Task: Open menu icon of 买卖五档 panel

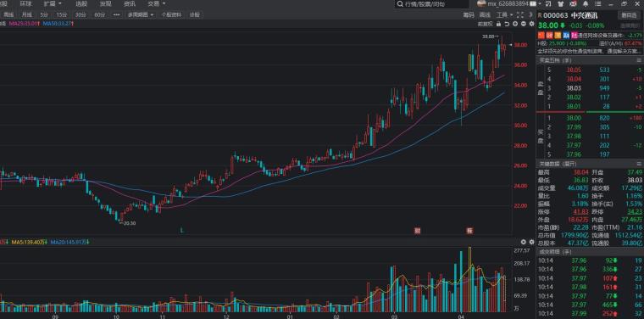Action: tap(639, 60)
